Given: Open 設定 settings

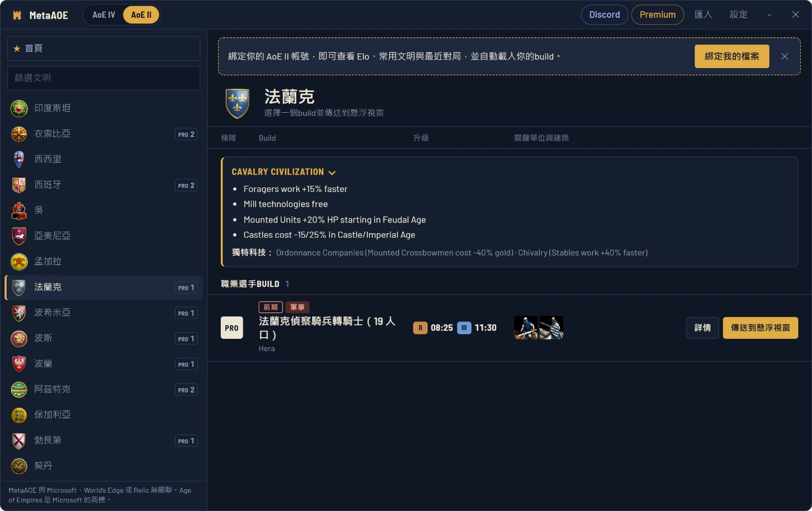Looking at the screenshot, I should coord(738,15).
